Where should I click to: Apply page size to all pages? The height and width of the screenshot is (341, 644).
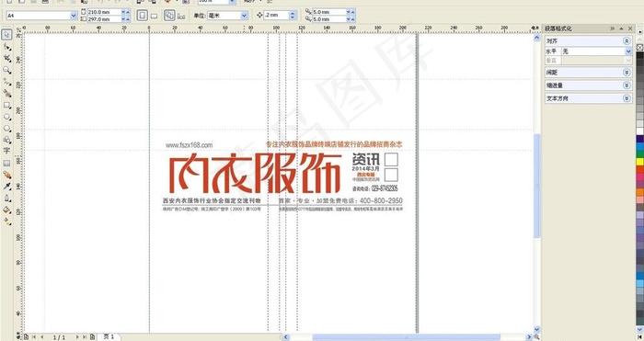point(169,16)
